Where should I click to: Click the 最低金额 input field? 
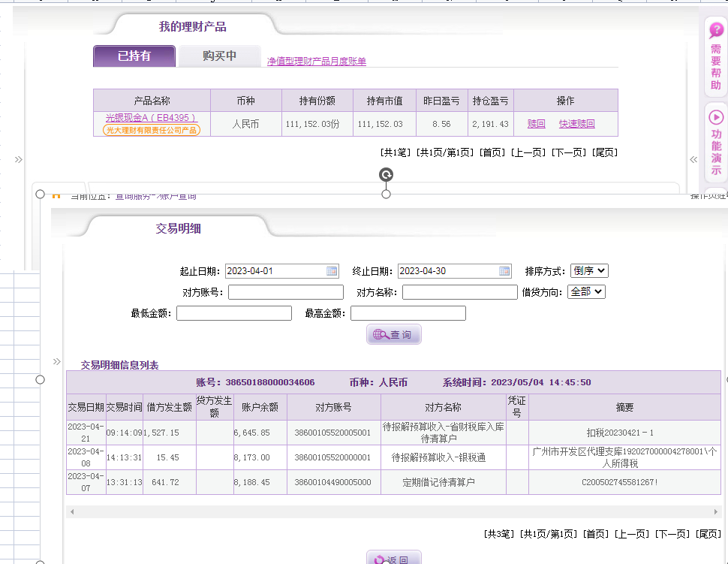[234, 313]
